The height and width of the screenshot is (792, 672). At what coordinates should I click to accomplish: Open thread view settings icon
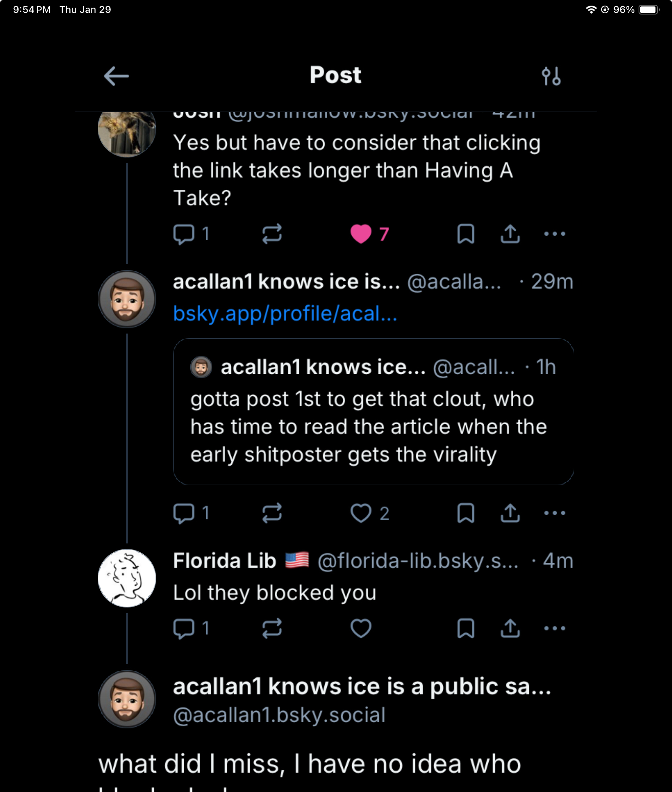tap(551, 76)
